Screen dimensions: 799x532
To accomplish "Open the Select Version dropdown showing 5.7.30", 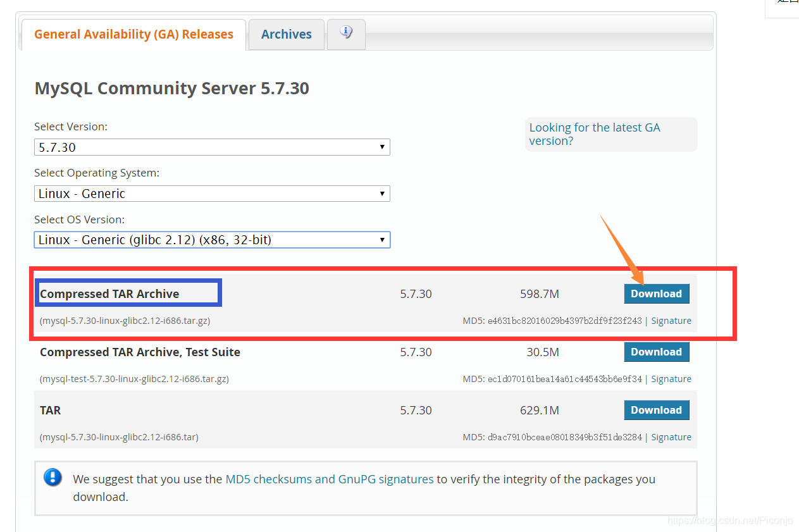I will pyautogui.click(x=212, y=147).
